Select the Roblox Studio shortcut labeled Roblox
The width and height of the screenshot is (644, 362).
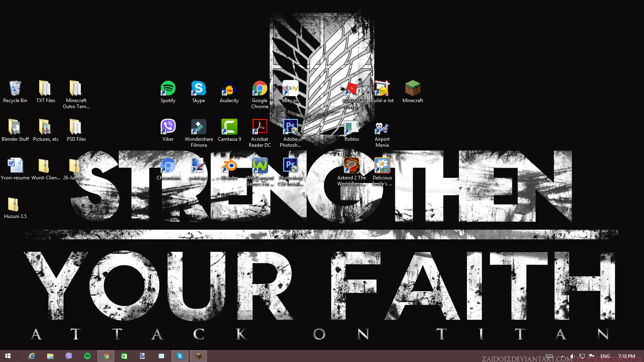pos(351,130)
